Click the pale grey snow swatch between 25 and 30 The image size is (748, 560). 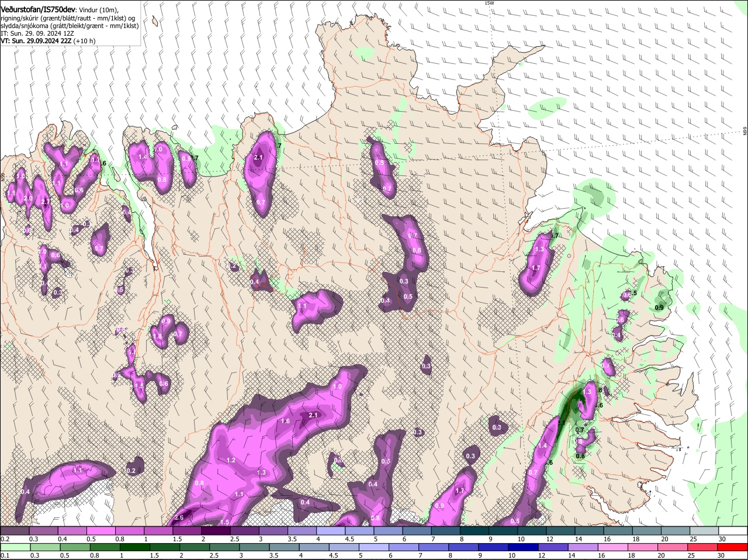[x=703, y=531]
